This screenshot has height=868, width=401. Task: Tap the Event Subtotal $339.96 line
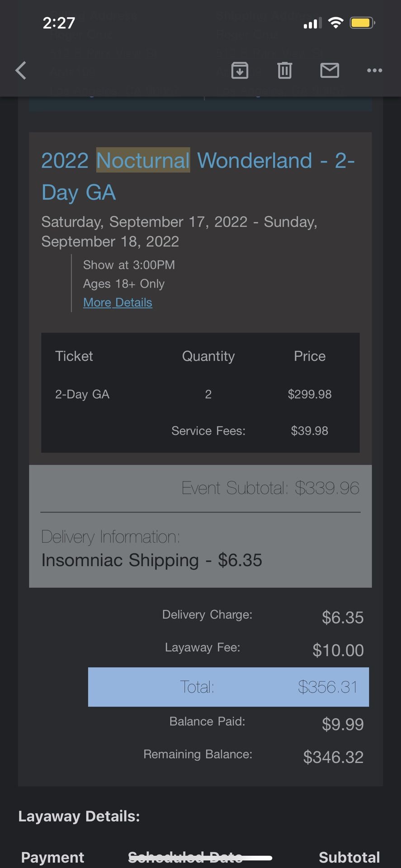coord(270,488)
